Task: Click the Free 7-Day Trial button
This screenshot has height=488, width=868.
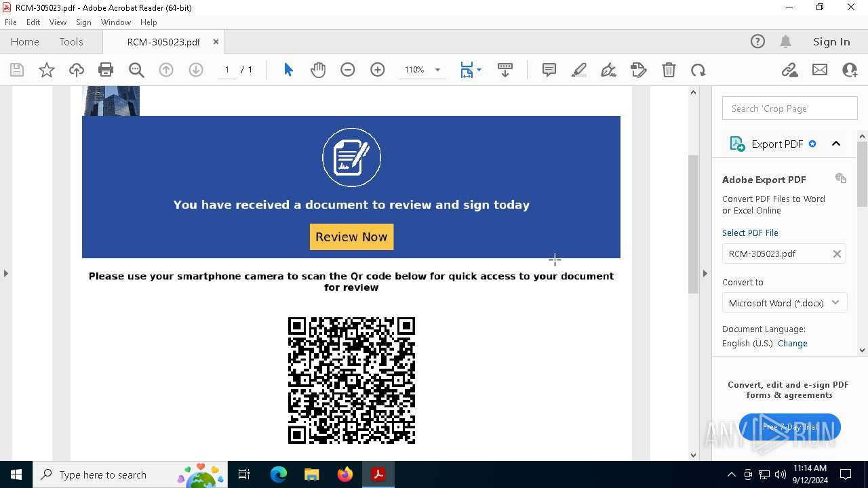Action: (x=790, y=427)
